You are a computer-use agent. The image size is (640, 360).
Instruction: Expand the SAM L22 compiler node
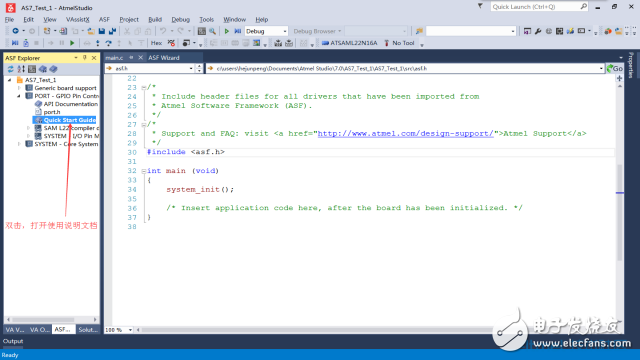(29, 128)
